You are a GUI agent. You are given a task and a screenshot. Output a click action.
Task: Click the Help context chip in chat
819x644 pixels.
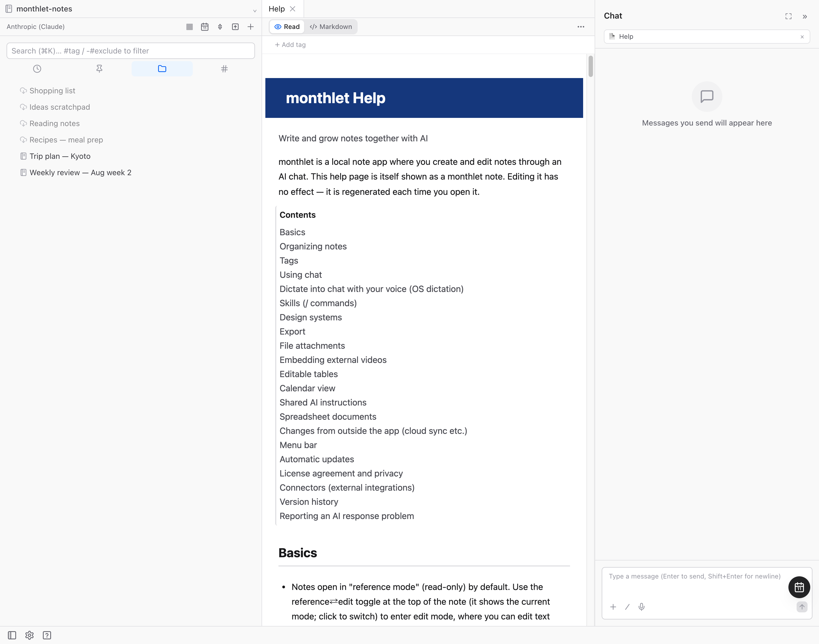point(707,37)
